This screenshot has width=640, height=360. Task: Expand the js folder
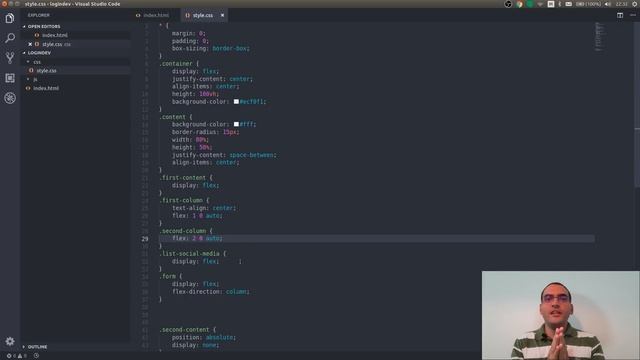35,79
